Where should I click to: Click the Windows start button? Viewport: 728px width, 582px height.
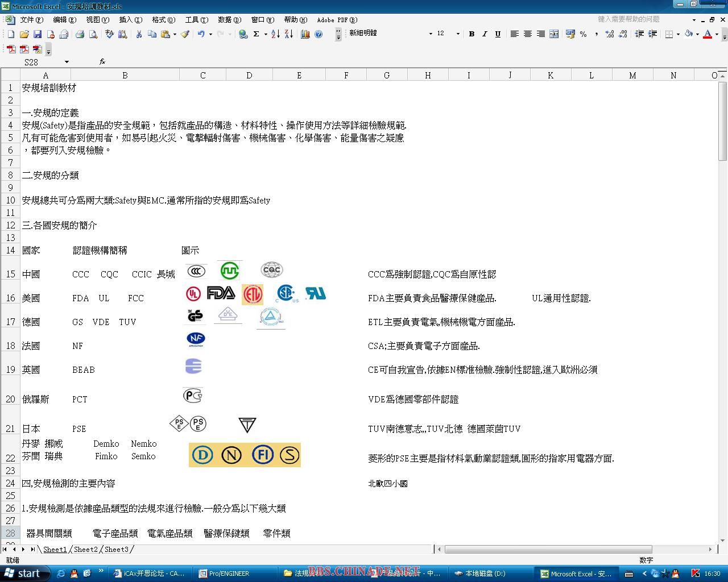click(x=24, y=573)
